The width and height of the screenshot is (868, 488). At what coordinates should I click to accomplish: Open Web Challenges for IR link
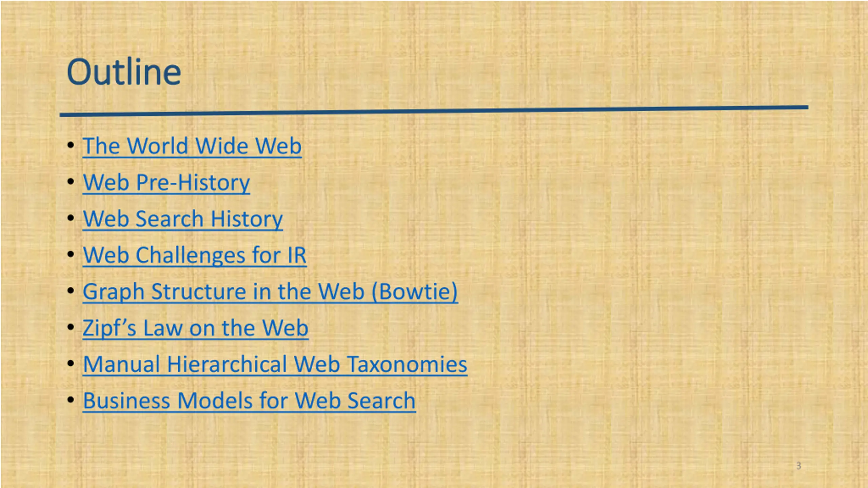[195, 255]
